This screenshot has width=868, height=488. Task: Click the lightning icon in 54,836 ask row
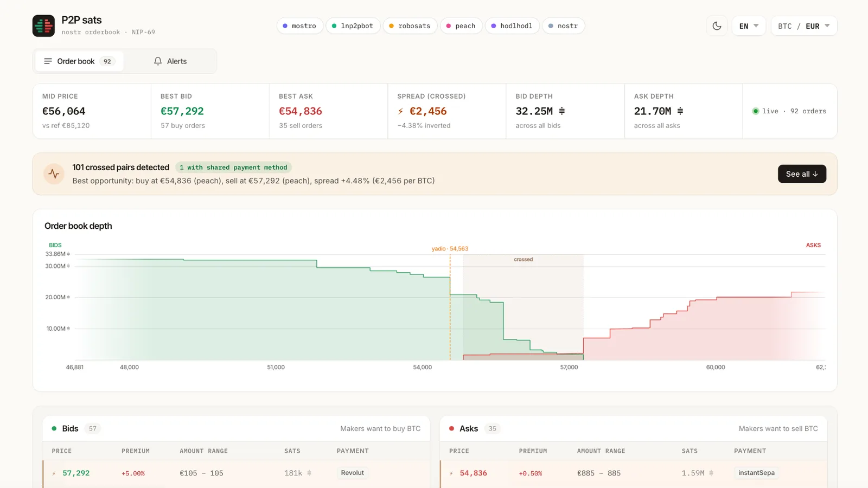(x=451, y=473)
